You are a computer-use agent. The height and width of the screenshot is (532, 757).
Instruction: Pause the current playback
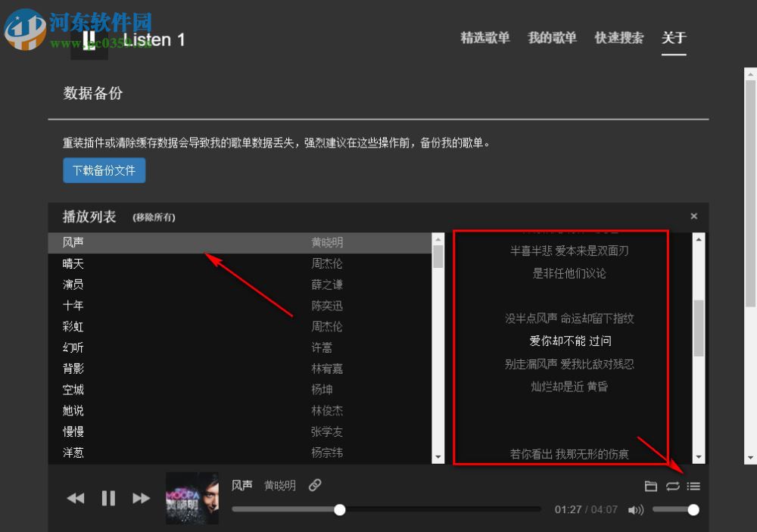pyautogui.click(x=108, y=498)
